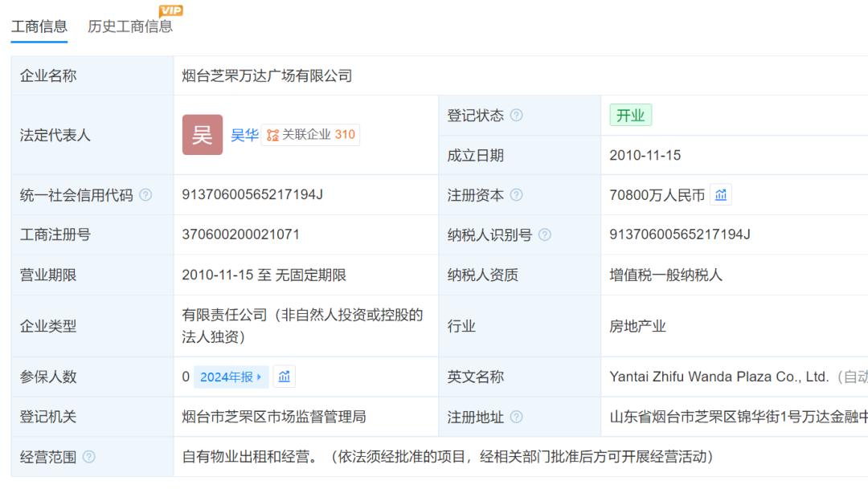Select 增值税一般纳税人 taxpayer qualification
This screenshot has height=489, width=868.
click(666, 275)
